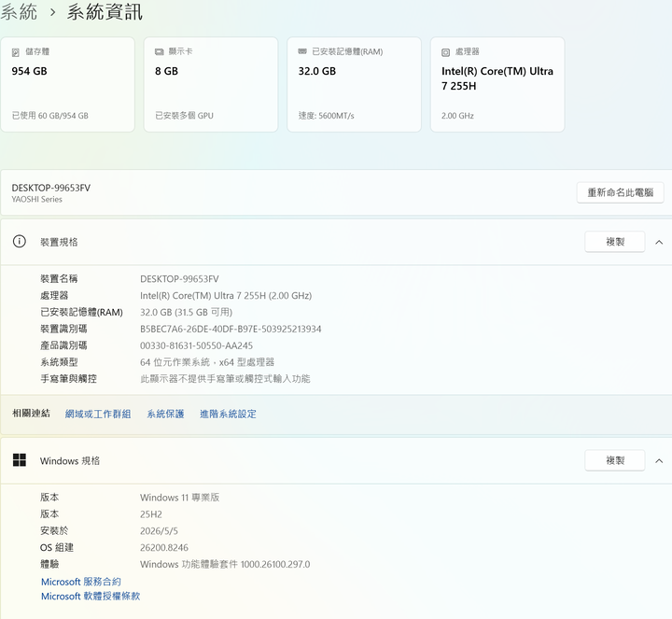Select the Windows 功能體驗套件 1000.26100.297.0 value
The height and width of the screenshot is (619, 672).
click(x=225, y=564)
